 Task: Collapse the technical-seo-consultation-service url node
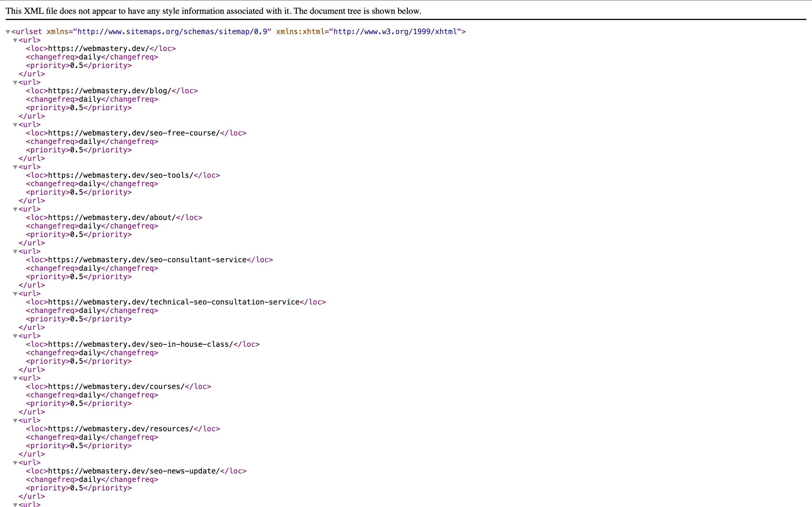tap(15, 293)
